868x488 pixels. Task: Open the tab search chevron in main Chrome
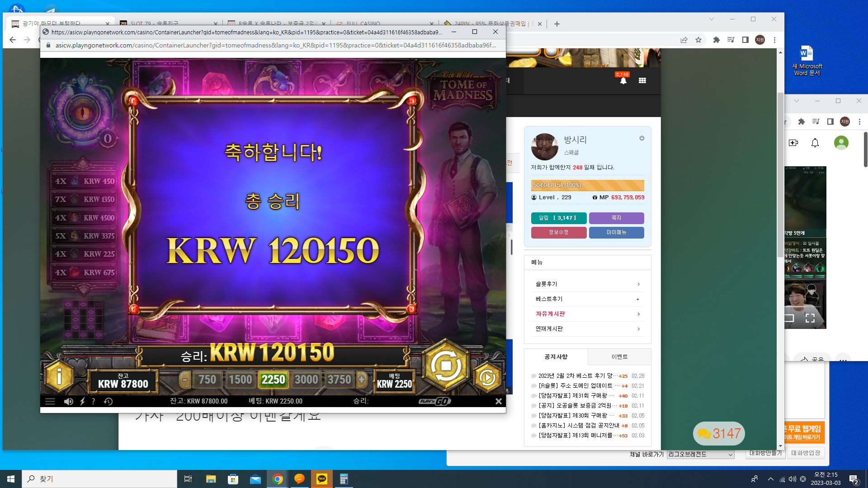pos(711,19)
